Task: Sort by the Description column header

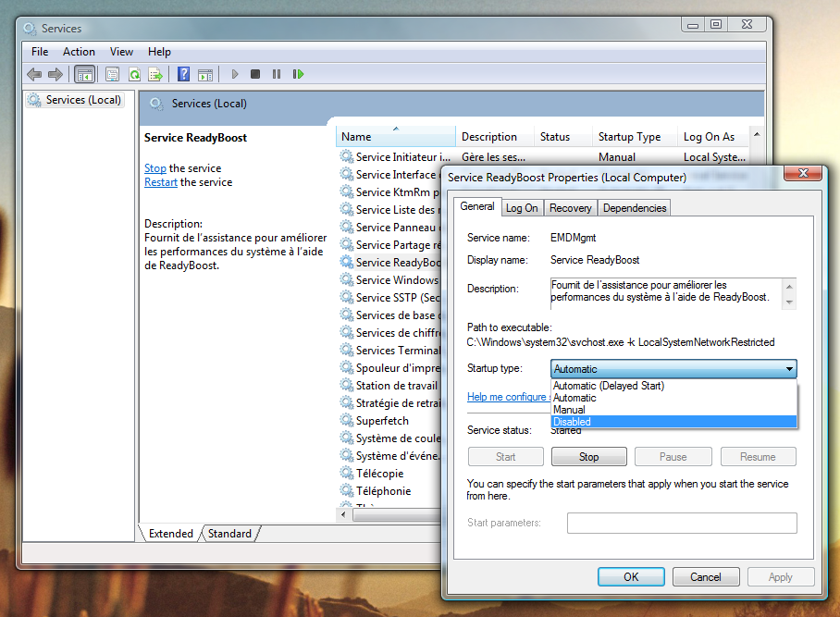Action: [x=494, y=137]
